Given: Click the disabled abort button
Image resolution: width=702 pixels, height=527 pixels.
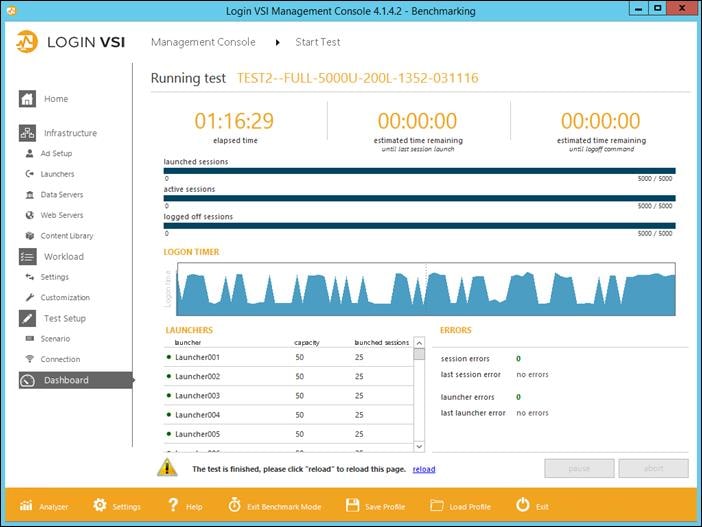Looking at the screenshot, I should click(653, 468).
